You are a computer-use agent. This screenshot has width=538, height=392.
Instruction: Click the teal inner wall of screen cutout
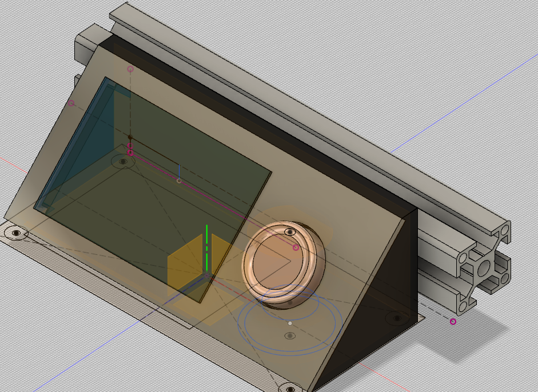coord(74,143)
